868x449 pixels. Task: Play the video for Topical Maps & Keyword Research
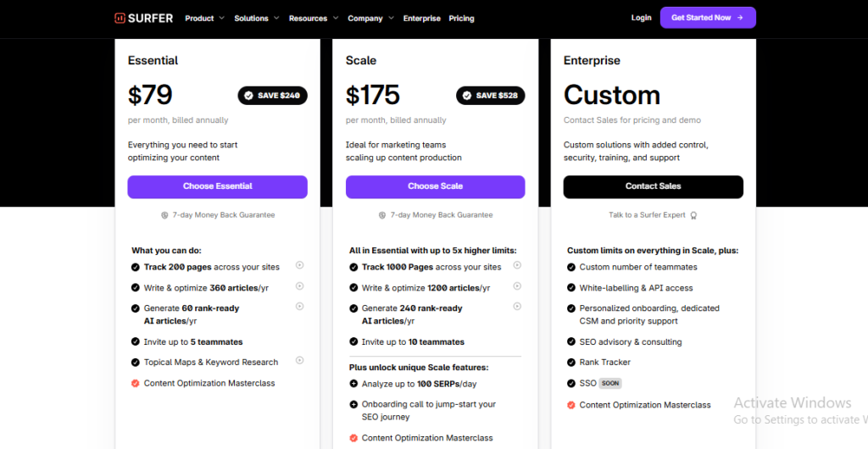[299, 360]
